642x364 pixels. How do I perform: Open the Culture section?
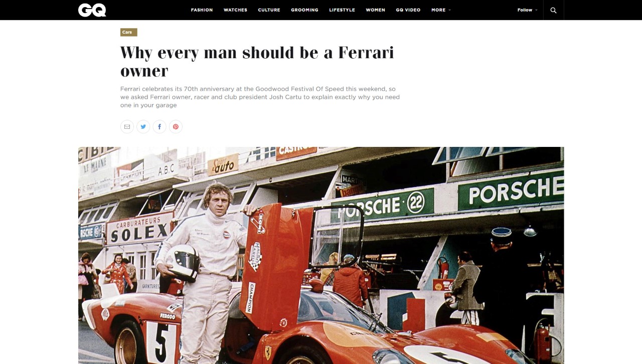269,10
